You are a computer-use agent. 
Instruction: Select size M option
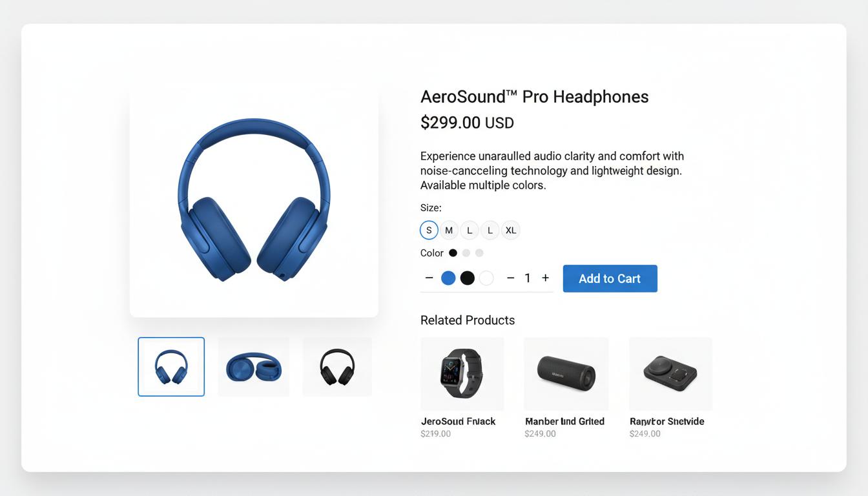(449, 230)
